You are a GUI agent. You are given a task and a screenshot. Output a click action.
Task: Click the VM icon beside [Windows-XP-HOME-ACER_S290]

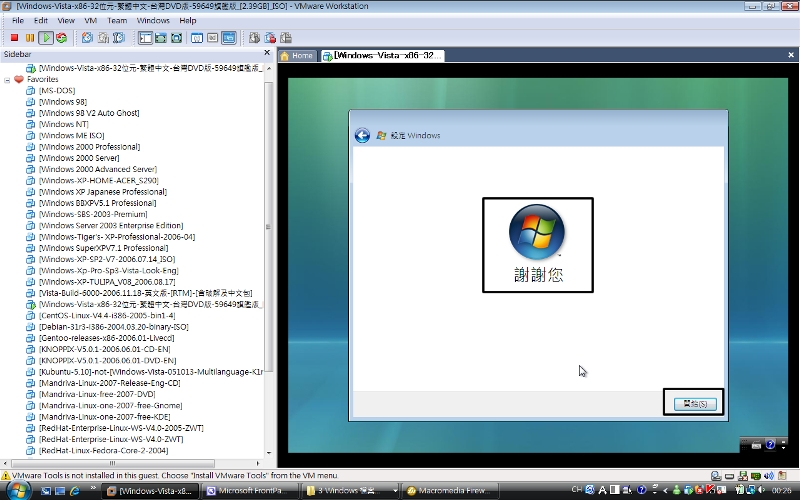[31, 180]
